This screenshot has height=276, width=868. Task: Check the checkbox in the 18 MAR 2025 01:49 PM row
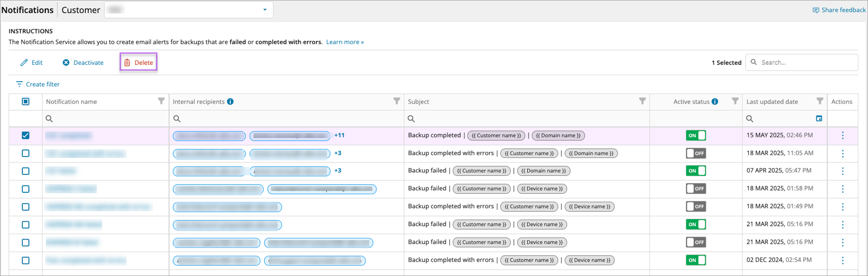(x=26, y=207)
